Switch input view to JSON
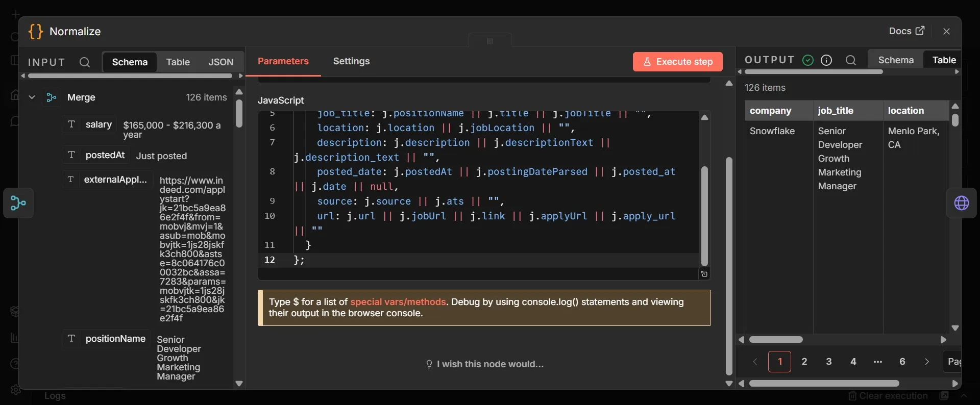 [x=220, y=62]
